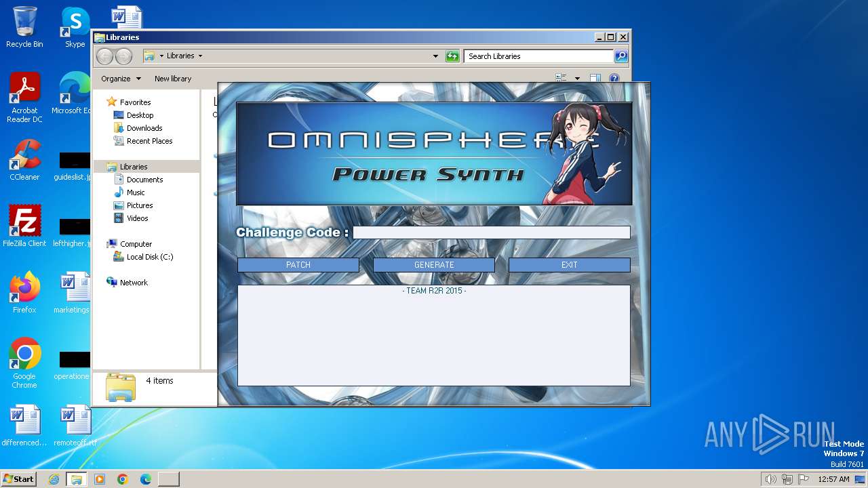
Task: Select the lefthigher.jpg desktop file
Action: pyautogui.click(x=73, y=232)
